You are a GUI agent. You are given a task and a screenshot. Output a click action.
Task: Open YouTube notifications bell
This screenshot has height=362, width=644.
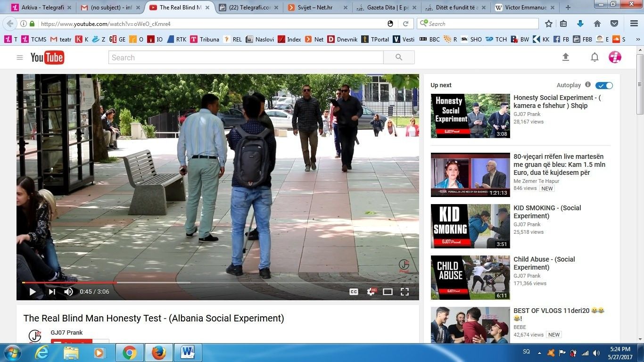(594, 57)
